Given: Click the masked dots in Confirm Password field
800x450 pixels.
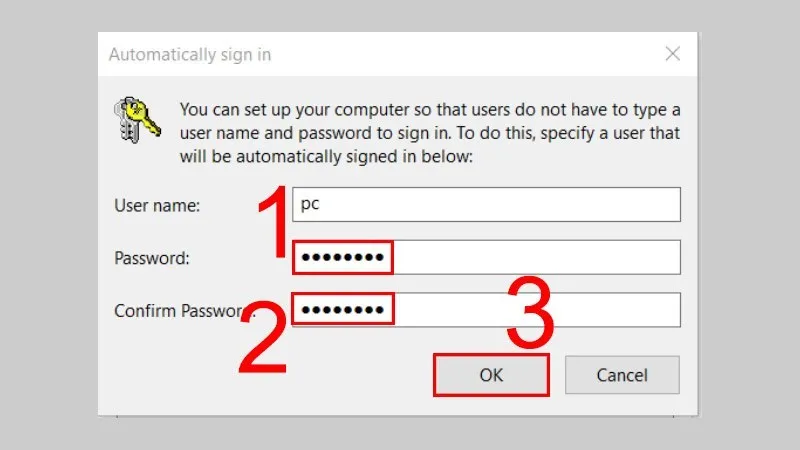Looking at the screenshot, I should pos(343,310).
